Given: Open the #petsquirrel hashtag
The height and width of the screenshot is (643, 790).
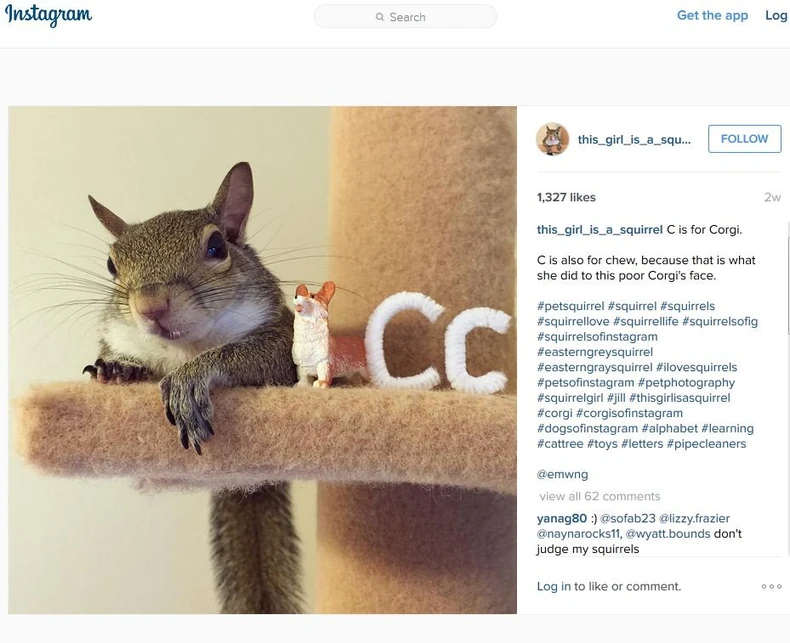Looking at the screenshot, I should pos(570,306).
